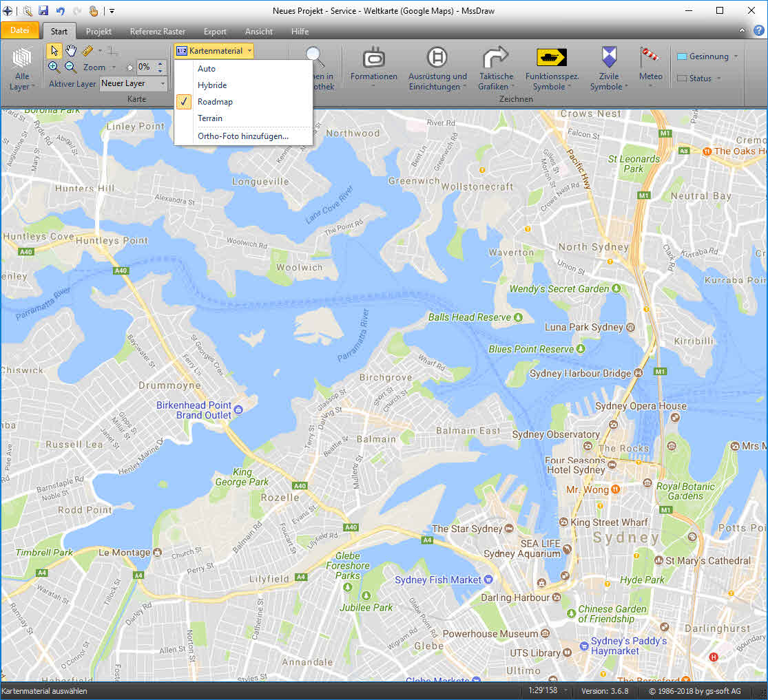Activate the hand pan tool
This screenshot has height=700, width=768.
coord(71,50)
